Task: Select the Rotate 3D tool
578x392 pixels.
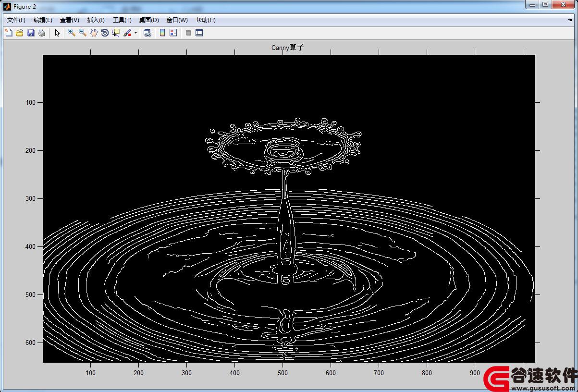Action: coord(105,33)
